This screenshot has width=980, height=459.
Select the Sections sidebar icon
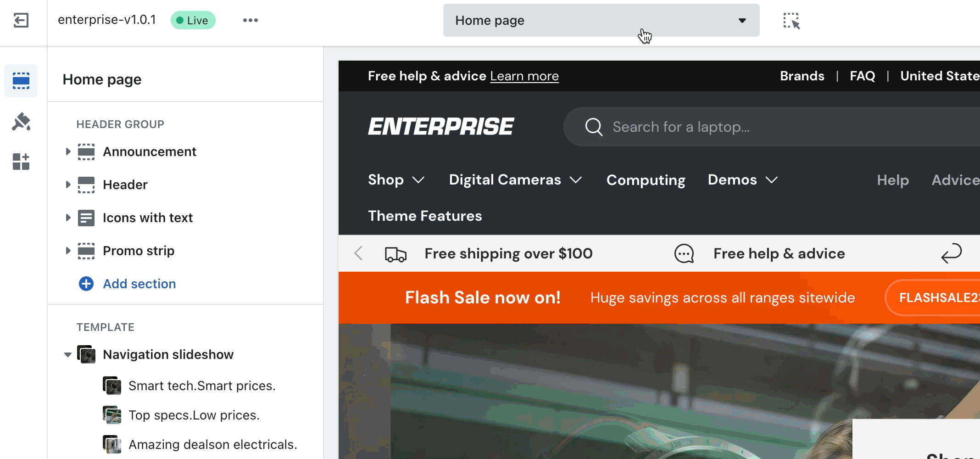point(21,80)
